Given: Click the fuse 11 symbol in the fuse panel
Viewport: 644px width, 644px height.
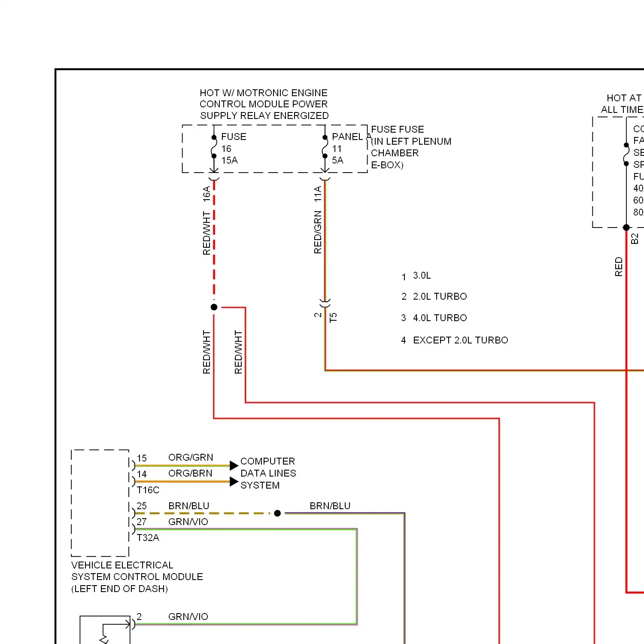Looking at the screenshot, I should (x=325, y=147).
